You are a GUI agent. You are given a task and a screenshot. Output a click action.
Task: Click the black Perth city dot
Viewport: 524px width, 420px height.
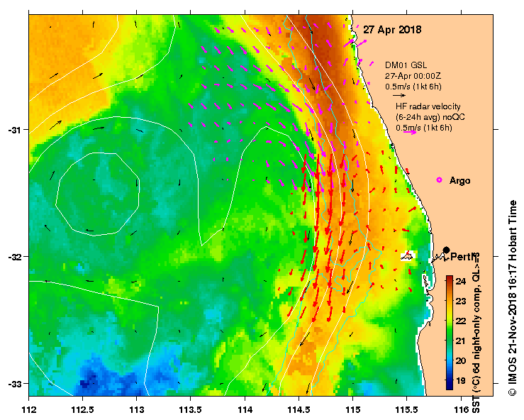(x=446, y=250)
